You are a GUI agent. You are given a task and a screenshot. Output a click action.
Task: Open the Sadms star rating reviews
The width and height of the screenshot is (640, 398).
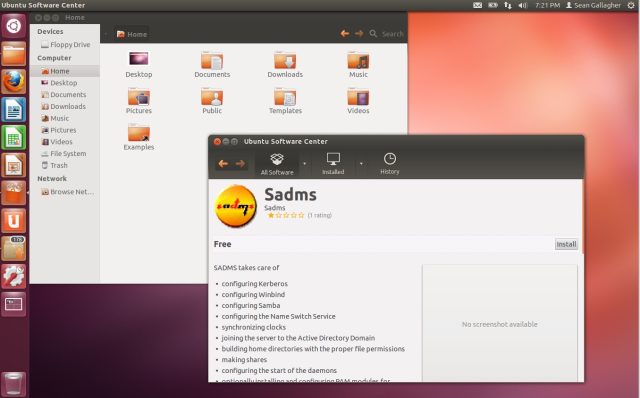pos(299,215)
